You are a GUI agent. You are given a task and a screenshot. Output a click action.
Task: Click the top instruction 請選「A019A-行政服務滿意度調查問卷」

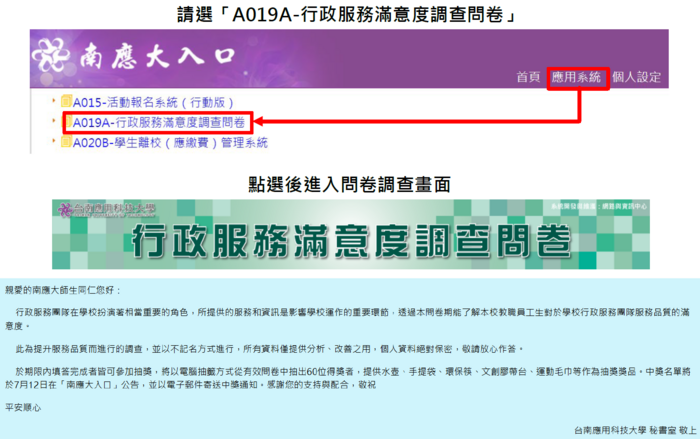[348, 15]
